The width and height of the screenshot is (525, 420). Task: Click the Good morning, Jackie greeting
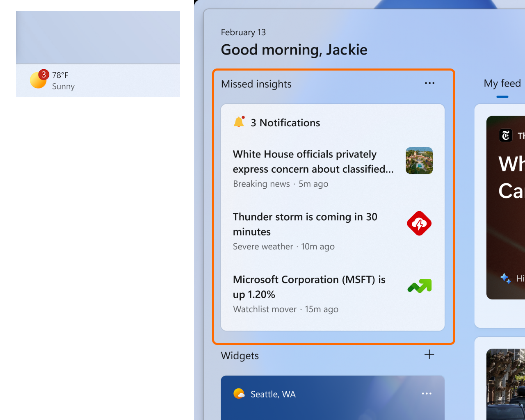point(294,50)
